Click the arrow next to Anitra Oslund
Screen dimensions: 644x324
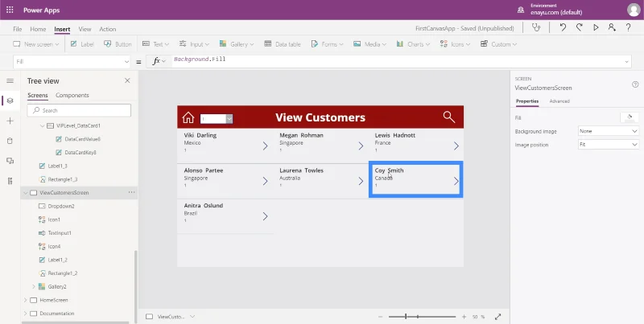(x=266, y=216)
